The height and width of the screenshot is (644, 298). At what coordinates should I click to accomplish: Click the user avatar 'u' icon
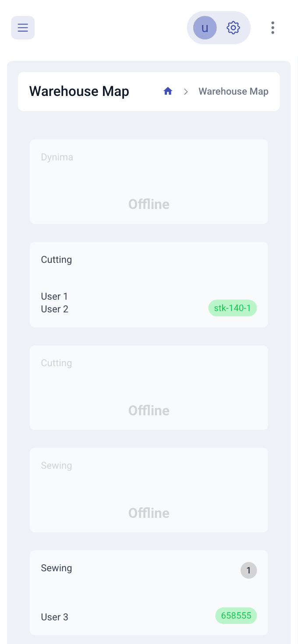click(x=205, y=28)
